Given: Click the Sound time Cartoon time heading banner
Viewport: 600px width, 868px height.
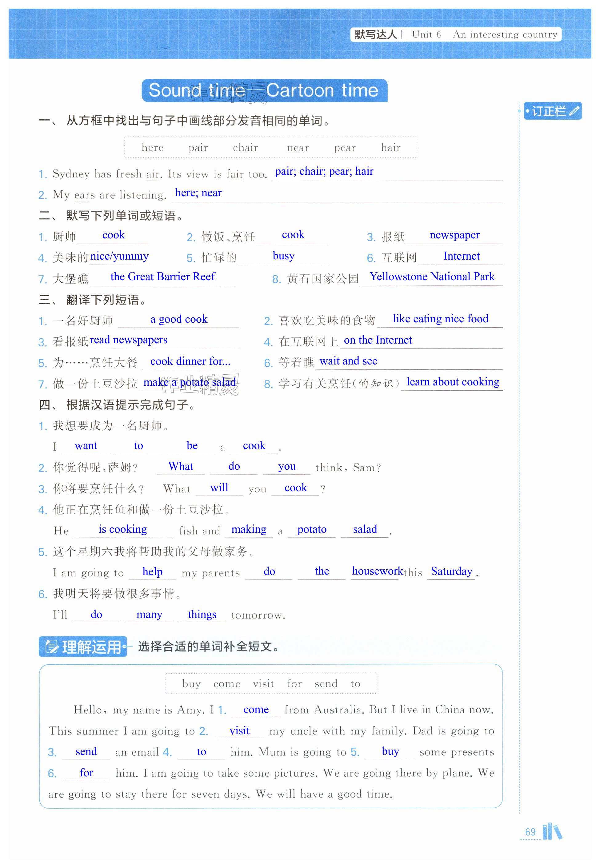Looking at the screenshot, I should point(264,90).
